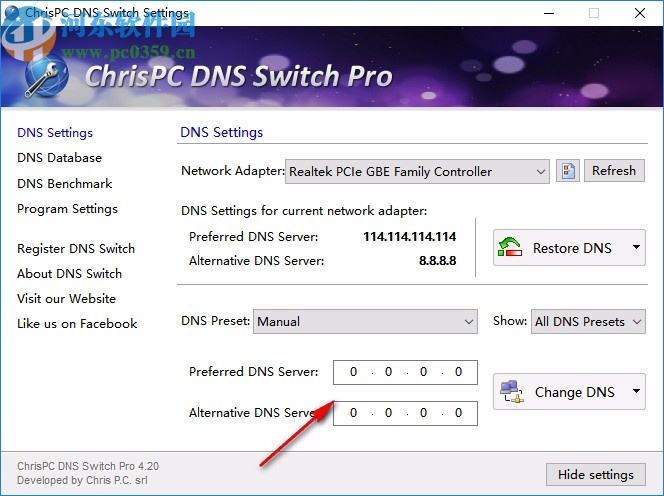Viewport: 664px width, 496px height.
Task: Click the ChrisPC DNS Switch Pro 4.20 version text
Action: click(88, 466)
